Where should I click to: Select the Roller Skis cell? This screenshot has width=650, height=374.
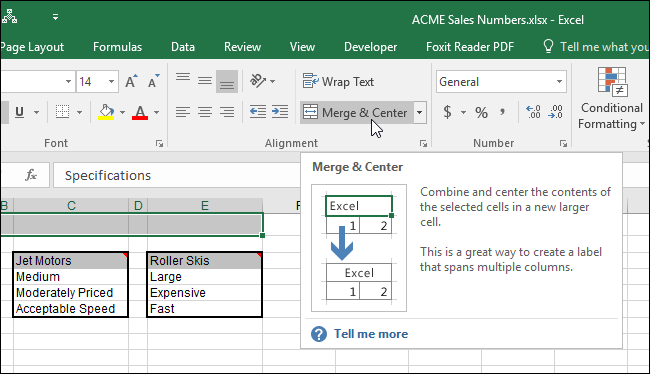coord(204,260)
